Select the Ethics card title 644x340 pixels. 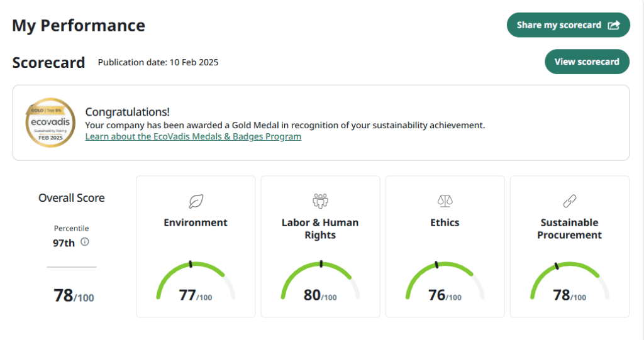(x=445, y=222)
